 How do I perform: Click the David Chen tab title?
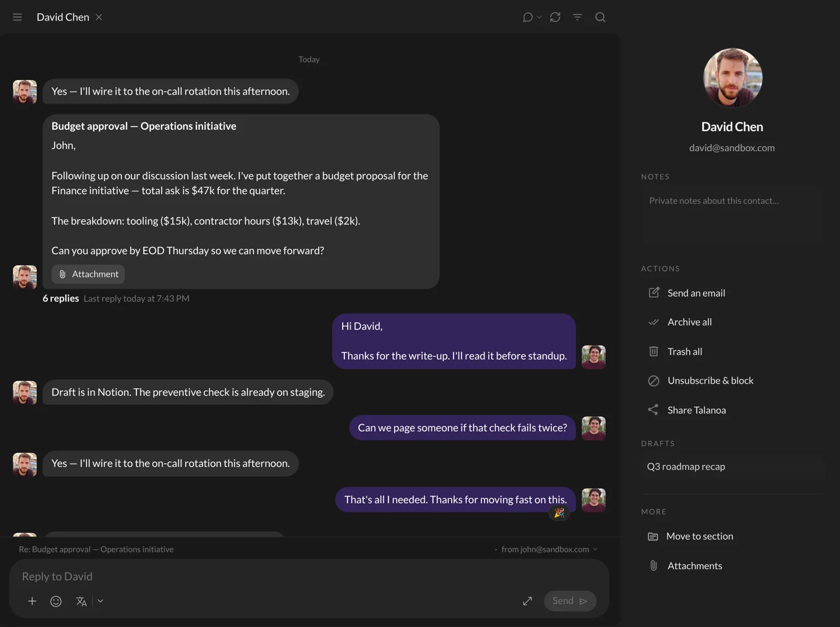[63, 17]
